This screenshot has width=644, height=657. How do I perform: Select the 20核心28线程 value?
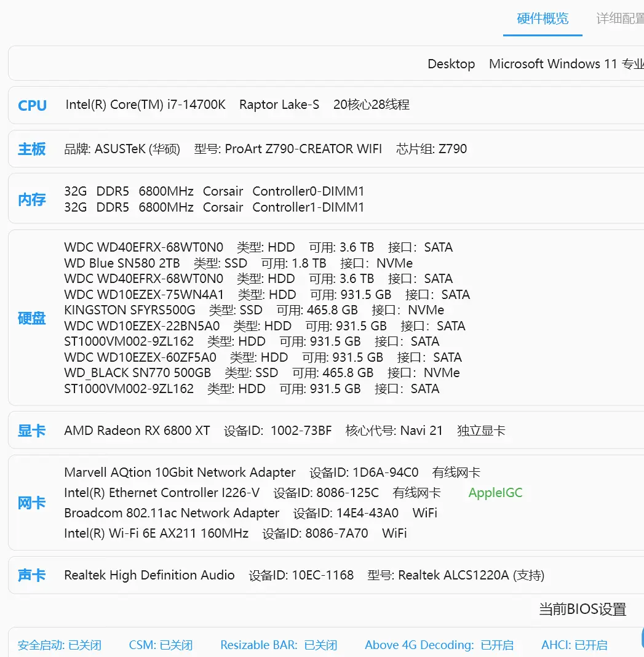pos(372,105)
